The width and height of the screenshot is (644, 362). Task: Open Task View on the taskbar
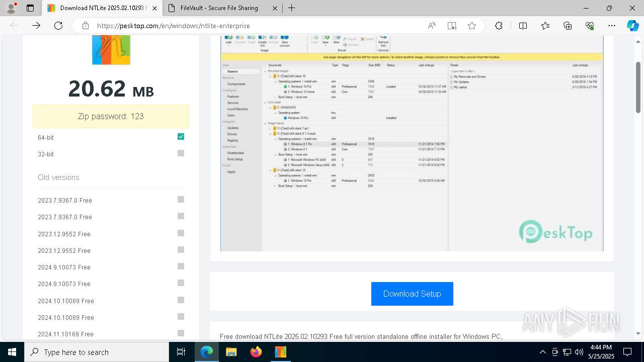coord(181,352)
